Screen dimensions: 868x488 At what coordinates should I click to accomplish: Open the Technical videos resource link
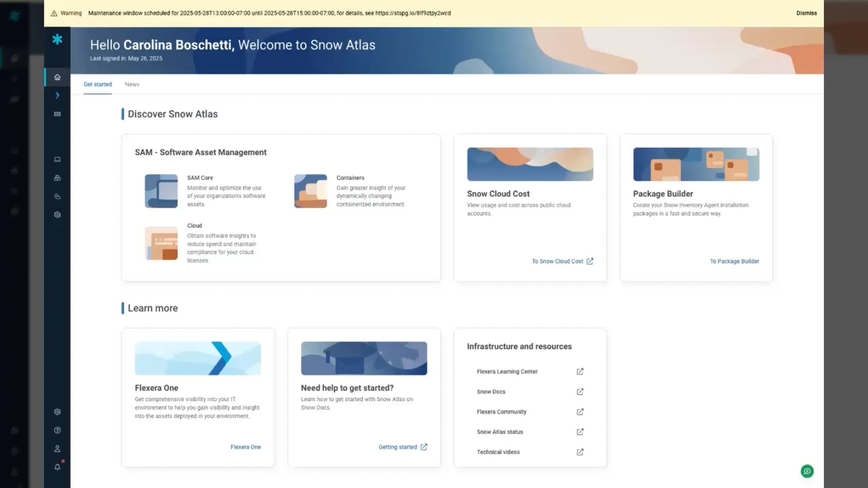coord(530,452)
